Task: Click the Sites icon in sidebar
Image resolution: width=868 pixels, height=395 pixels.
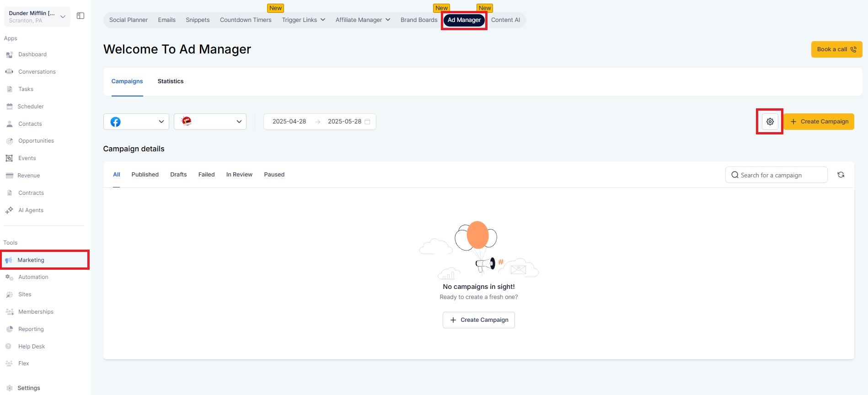Action: point(9,294)
